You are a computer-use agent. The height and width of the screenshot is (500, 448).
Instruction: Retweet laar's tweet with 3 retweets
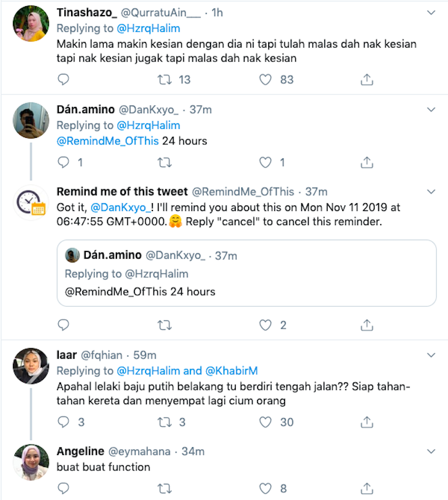point(165,422)
